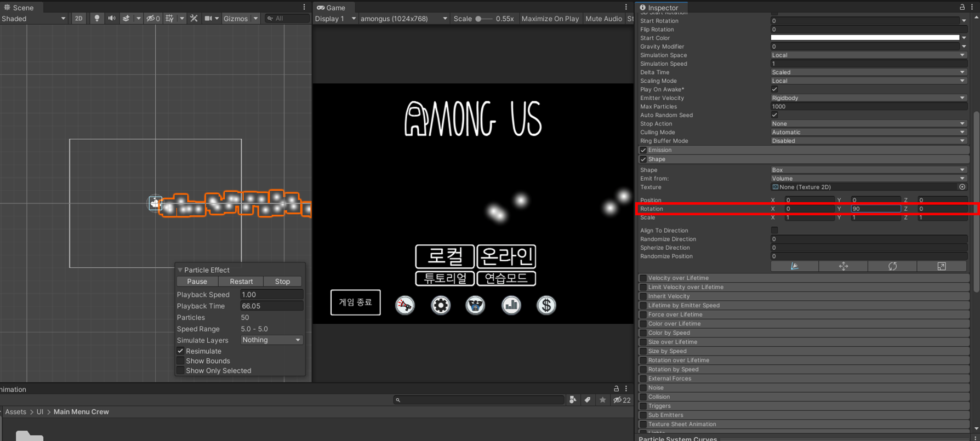Click the megaphone icon in Game view
This screenshot has width=980, height=441.
point(405,305)
